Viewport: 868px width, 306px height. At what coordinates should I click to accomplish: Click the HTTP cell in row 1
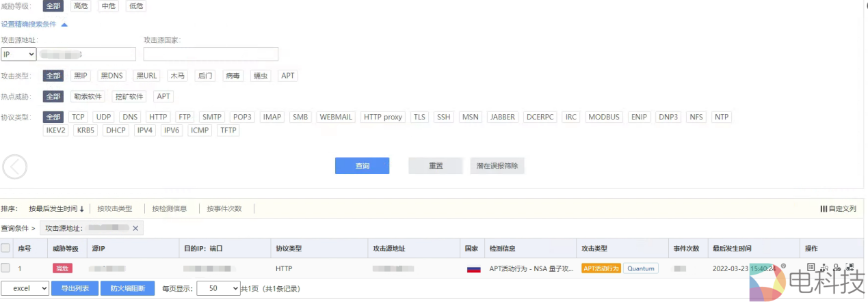[284, 268]
